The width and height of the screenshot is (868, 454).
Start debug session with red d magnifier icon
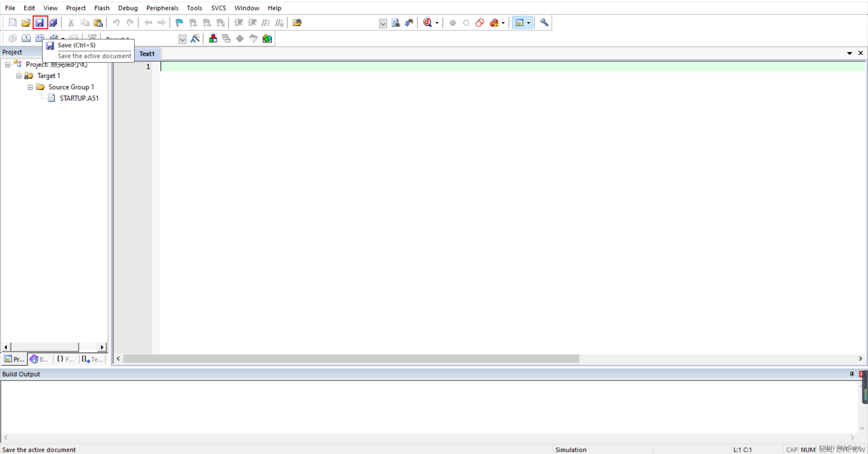point(427,23)
